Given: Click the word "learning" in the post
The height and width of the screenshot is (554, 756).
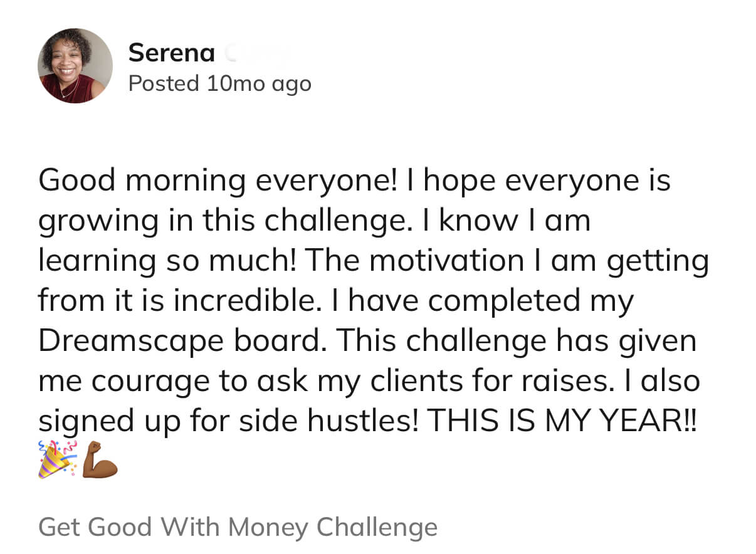Looking at the screenshot, I should [97, 261].
